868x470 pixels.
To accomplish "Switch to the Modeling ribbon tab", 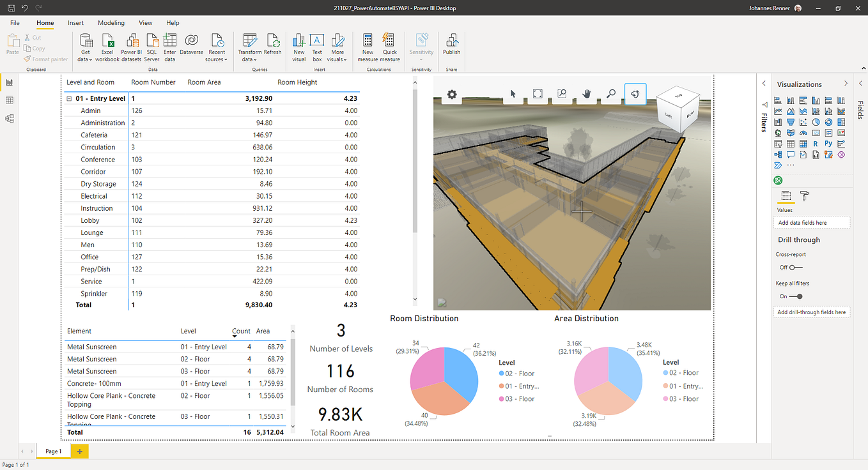I will [x=111, y=22].
